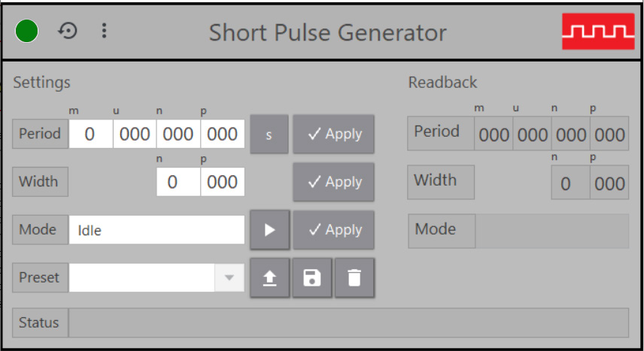644x351 pixels.
Task: Apply the Period setting
Action: (333, 135)
